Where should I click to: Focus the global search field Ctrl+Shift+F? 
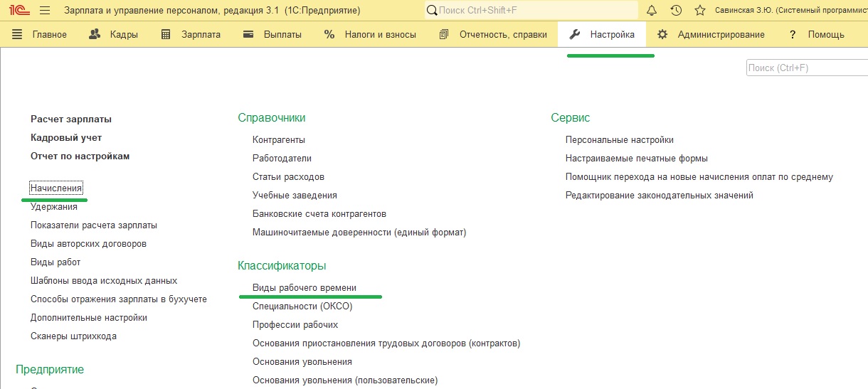pyautogui.click(x=531, y=11)
